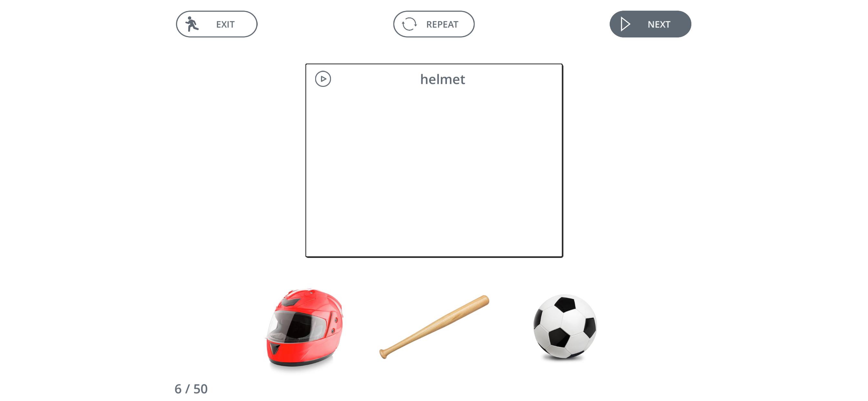Click the running man icon on EXIT
868x401 pixels.
coord(192,24)
